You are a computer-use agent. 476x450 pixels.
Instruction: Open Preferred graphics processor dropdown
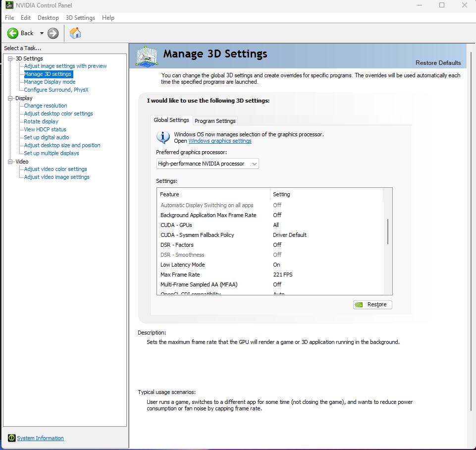pyautogui.click(x=208, y=164)
